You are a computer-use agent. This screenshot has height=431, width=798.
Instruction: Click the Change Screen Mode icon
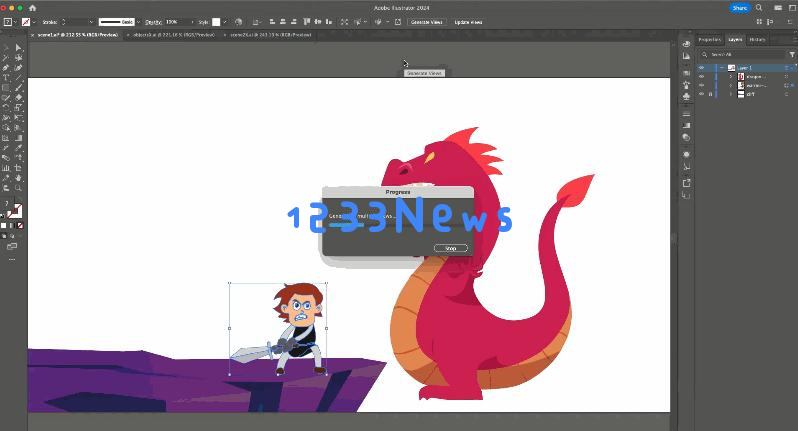[x=12, y=246]
